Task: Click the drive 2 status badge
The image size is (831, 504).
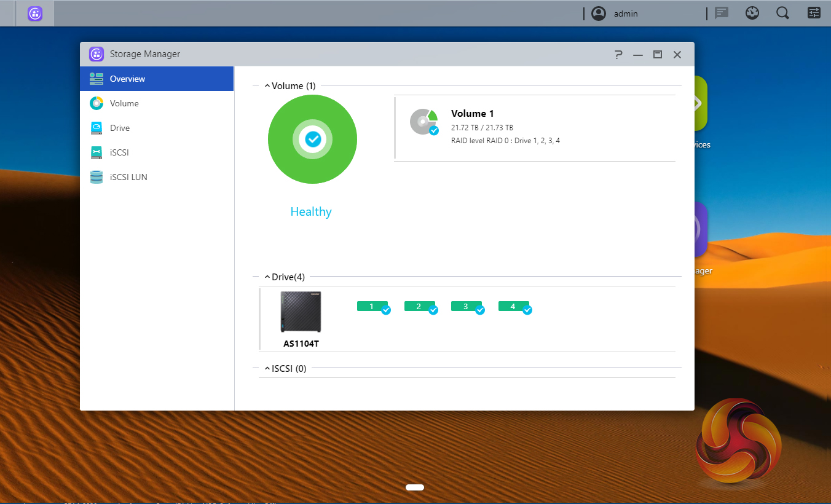Action: click(x=420, y=306)
